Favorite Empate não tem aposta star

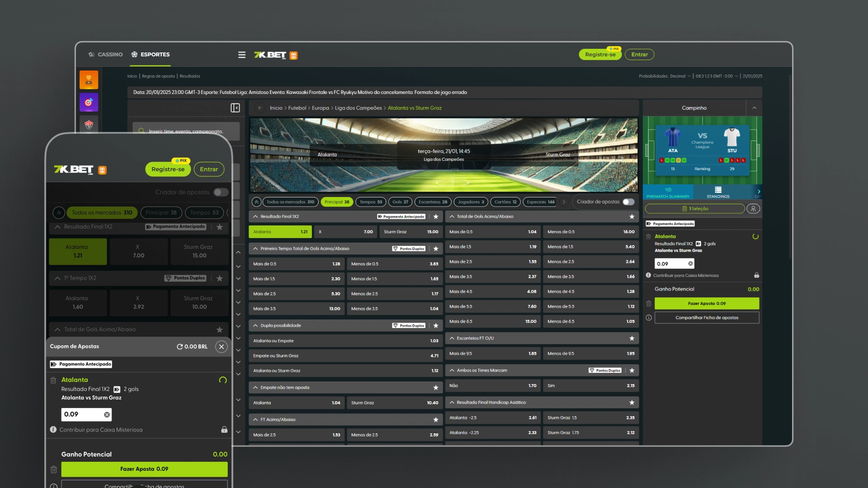[x=436, y=387]
